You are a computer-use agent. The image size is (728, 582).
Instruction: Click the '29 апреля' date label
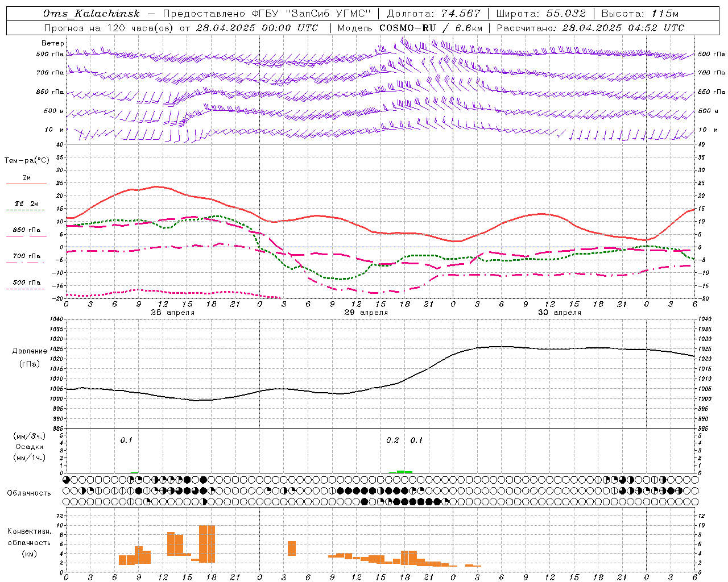[366, 313]
